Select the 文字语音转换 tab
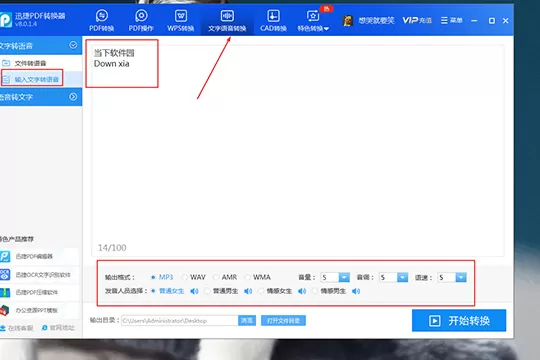Screen dimensions: 540x360 tap(227, 21)
